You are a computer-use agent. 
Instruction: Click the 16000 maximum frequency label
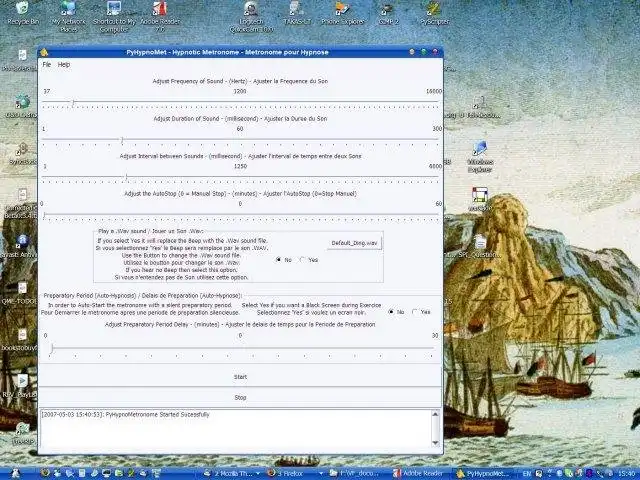tap(434, 91)
